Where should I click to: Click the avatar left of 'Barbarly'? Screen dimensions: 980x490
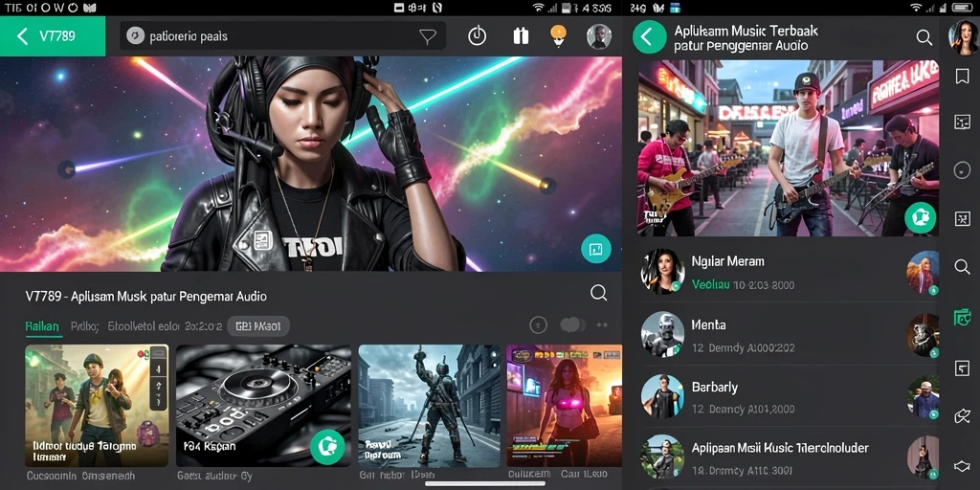click(662, 396)
